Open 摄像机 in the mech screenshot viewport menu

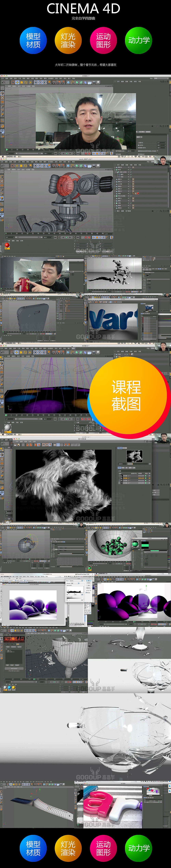tap(14, 170)
